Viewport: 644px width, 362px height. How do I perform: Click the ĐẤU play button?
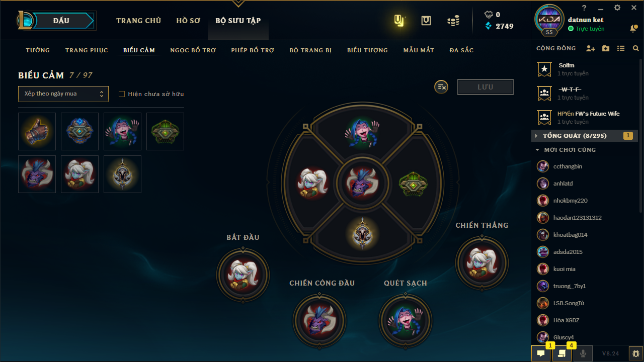click(61, 21)
